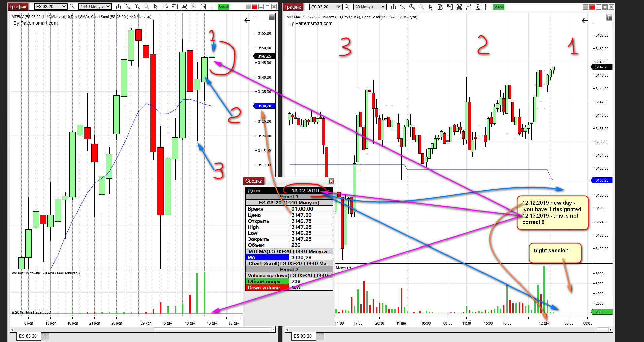Click the 3147,25 price marker on the 1440 Минута axis
Screen dimensions: 644x342
(x=264, y=56)
